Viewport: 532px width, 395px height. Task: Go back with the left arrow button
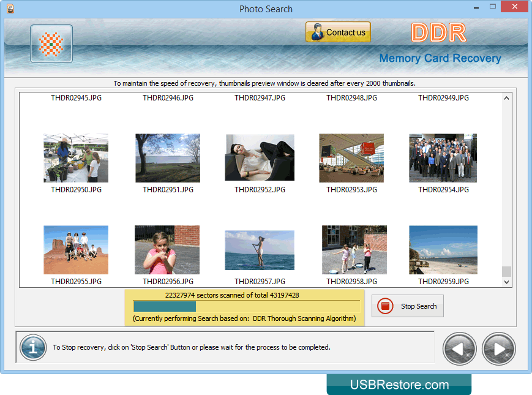[x=459, y=348]
